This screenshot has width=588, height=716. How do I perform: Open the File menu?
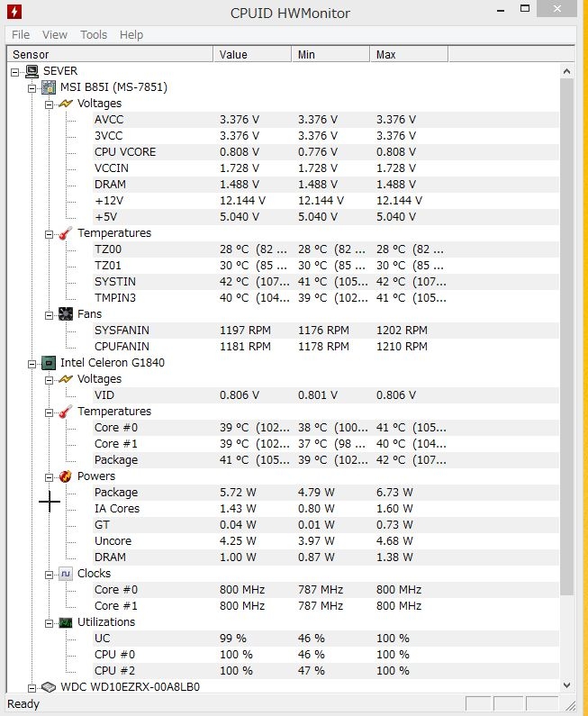coord(21,35)
